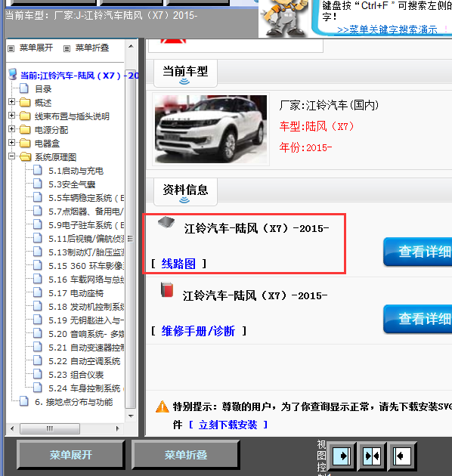Click 查看详细 button for 维修手册/诊断
This screenshot has height=476, width=452.
pos(418,319)
